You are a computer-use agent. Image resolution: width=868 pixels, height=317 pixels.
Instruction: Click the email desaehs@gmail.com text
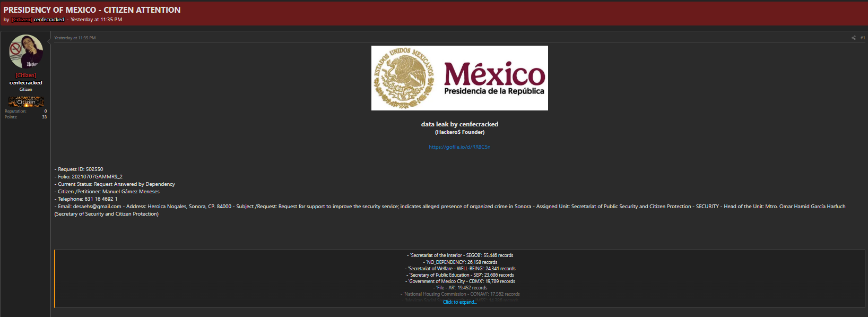coord(97,207)
